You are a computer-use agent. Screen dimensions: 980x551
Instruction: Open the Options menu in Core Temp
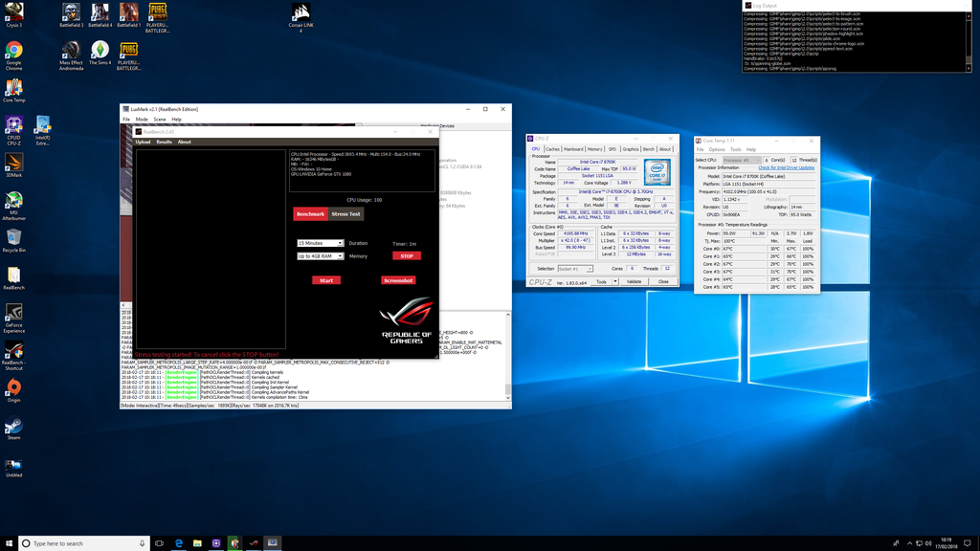point(717,149)
